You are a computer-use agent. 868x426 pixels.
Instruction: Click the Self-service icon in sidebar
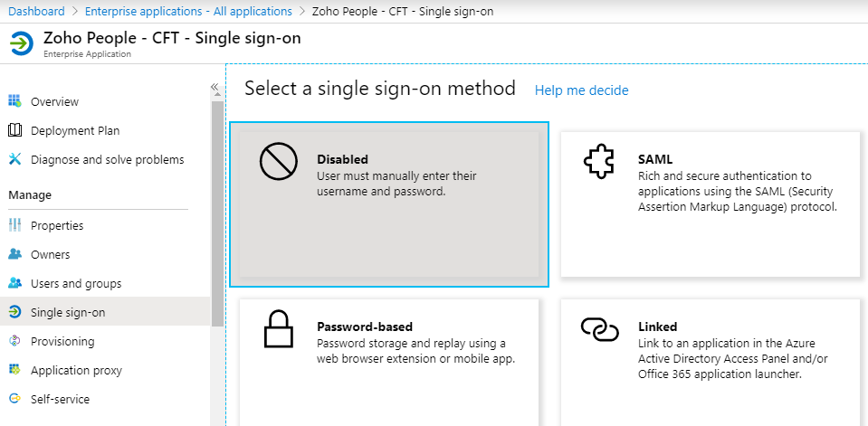[15, 399]
